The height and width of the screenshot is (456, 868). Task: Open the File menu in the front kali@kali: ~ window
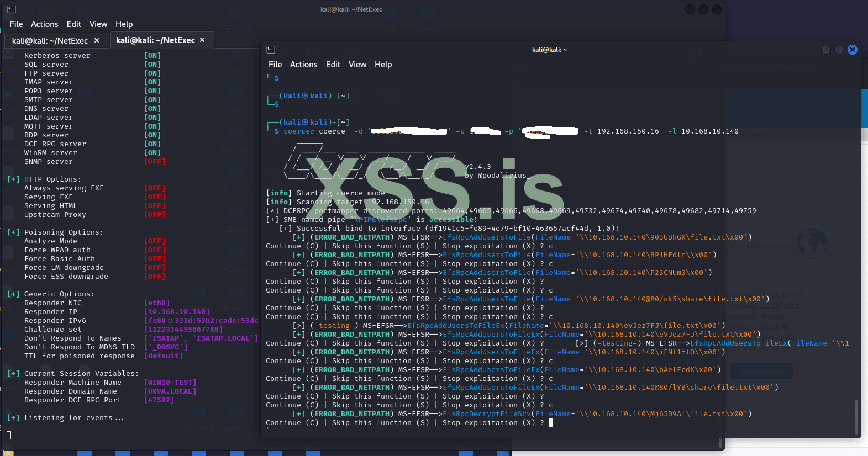pos(275,65)
